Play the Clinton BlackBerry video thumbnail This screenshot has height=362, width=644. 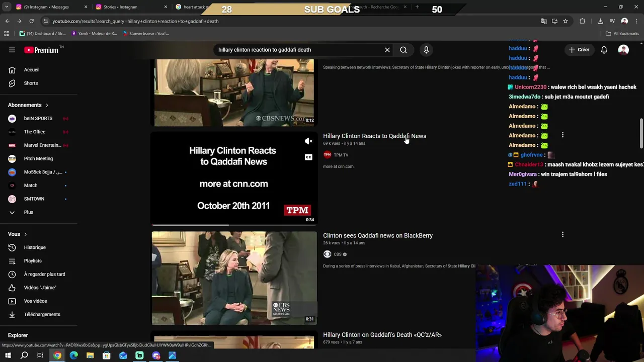point(234,278)
